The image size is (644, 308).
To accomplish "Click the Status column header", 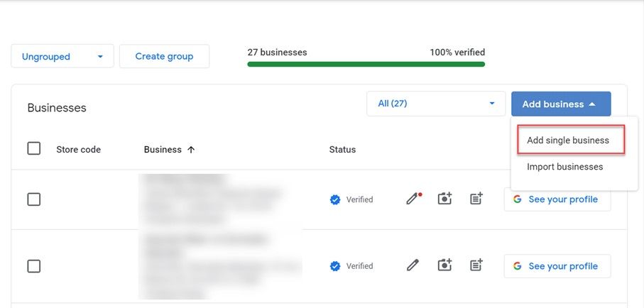I will (x=342, y=150).
